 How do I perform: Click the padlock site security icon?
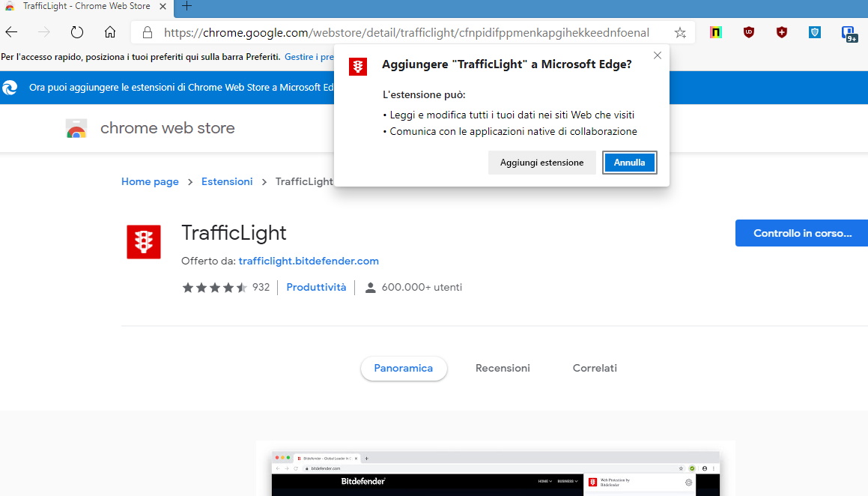click(148, 33)
